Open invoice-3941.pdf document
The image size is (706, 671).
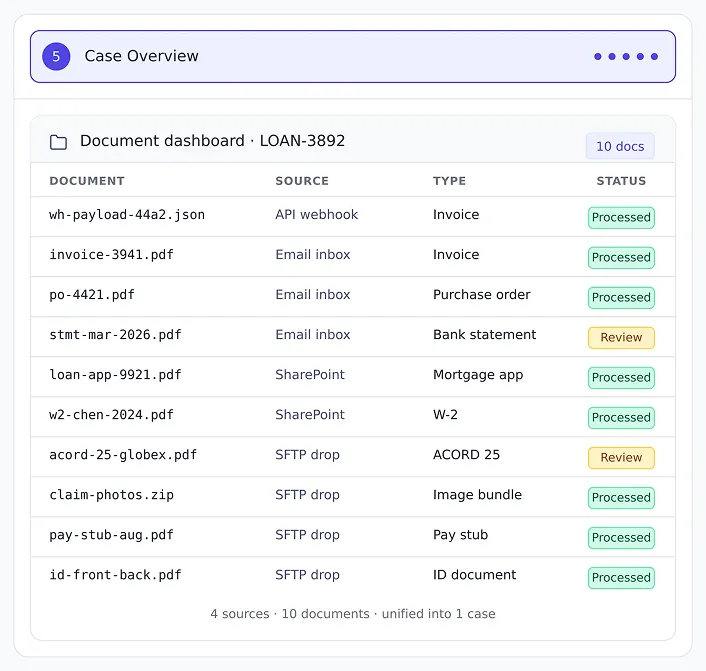tap(111, 255)
